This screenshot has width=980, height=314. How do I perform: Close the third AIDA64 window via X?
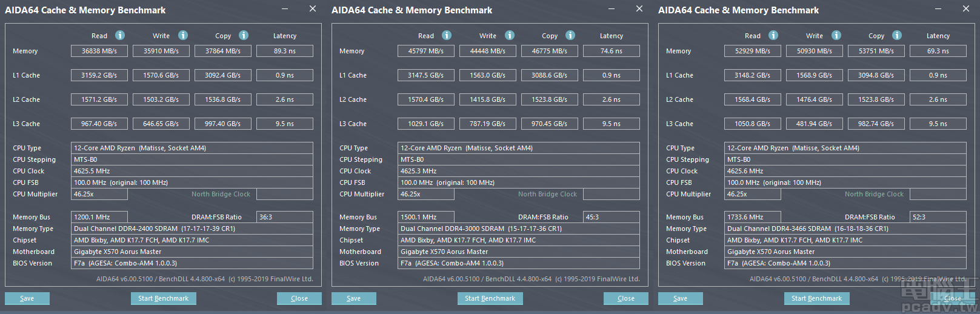pos(966,8)
